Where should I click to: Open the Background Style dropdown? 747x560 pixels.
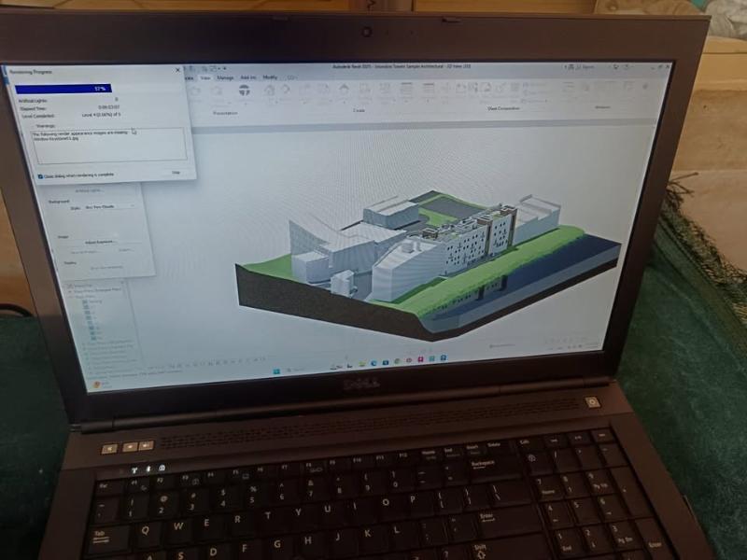pos(110,206)
